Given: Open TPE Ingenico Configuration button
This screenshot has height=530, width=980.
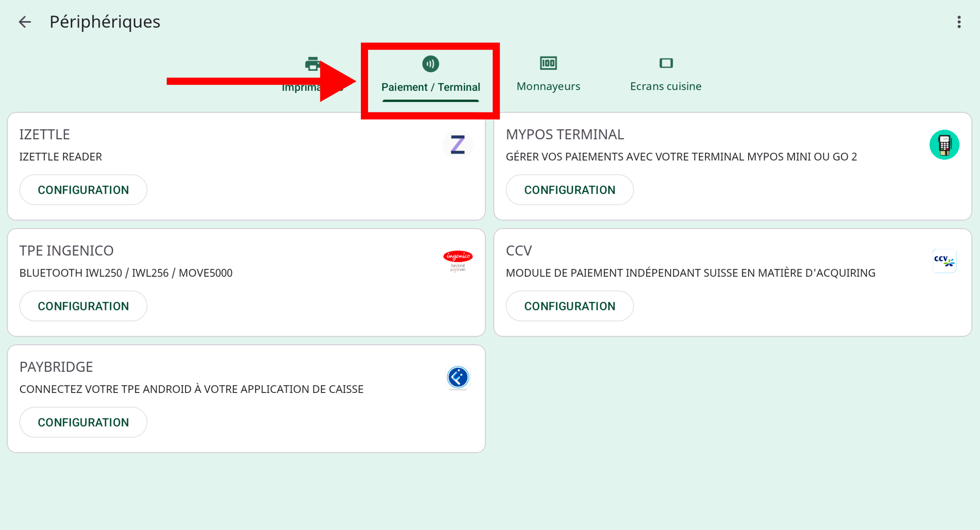Looking at the screenshot, I should 83,306.
